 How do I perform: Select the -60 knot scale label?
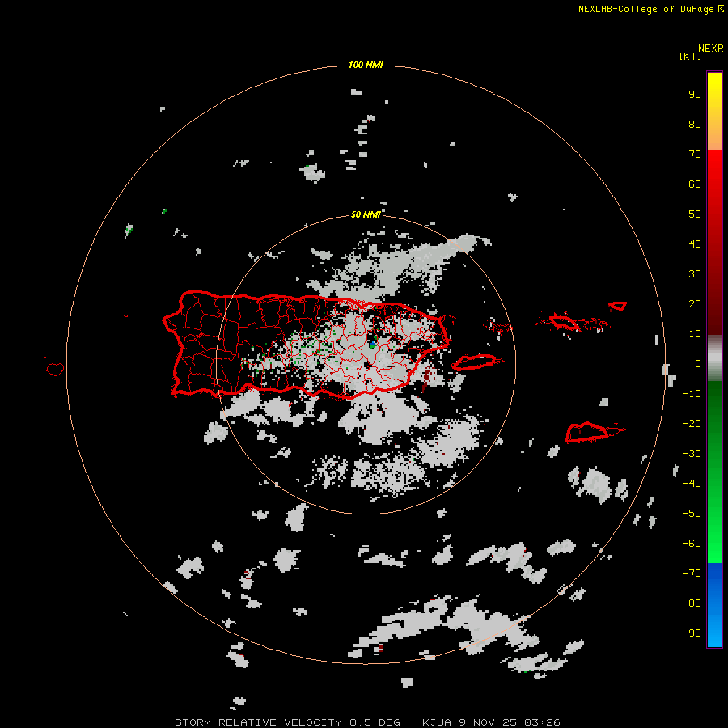tap(692, 544)
